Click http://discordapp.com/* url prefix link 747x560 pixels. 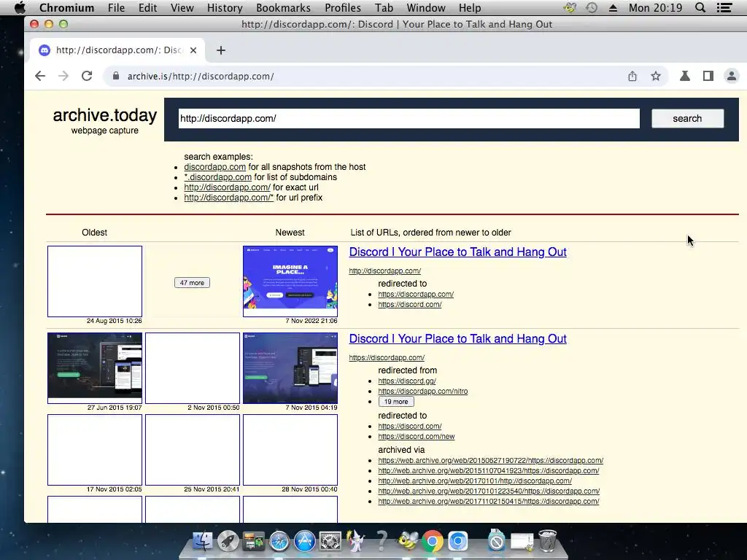point(228,198)
